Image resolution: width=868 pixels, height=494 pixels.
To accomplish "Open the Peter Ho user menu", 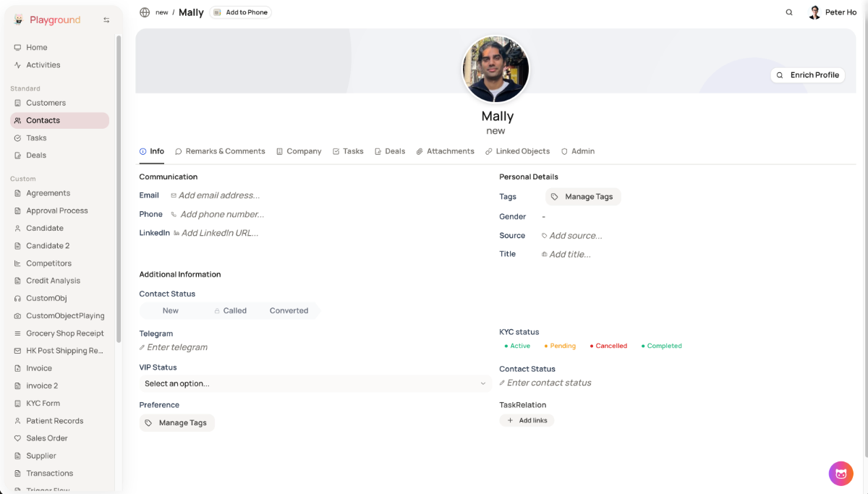I will pyautogui.click(x=833, y=12).
